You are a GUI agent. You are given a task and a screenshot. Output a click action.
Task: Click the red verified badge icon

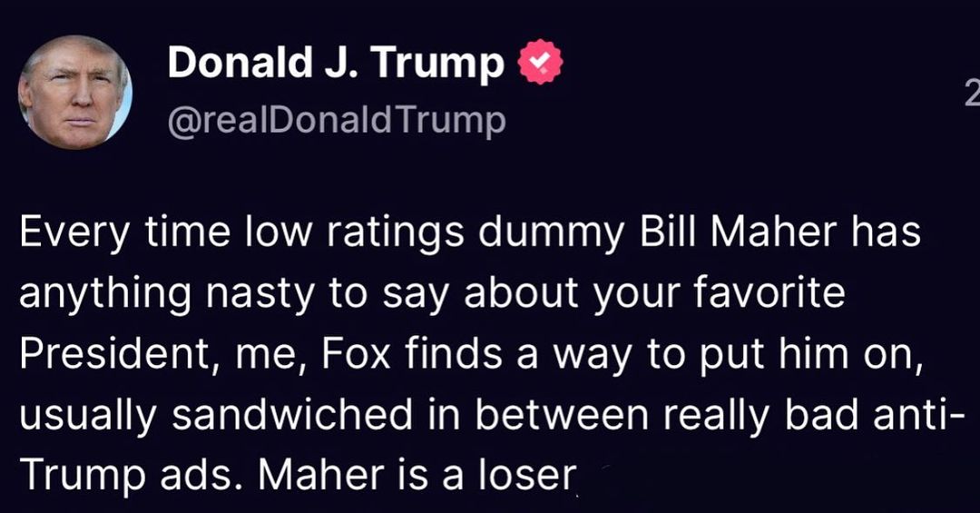(539, 64)
